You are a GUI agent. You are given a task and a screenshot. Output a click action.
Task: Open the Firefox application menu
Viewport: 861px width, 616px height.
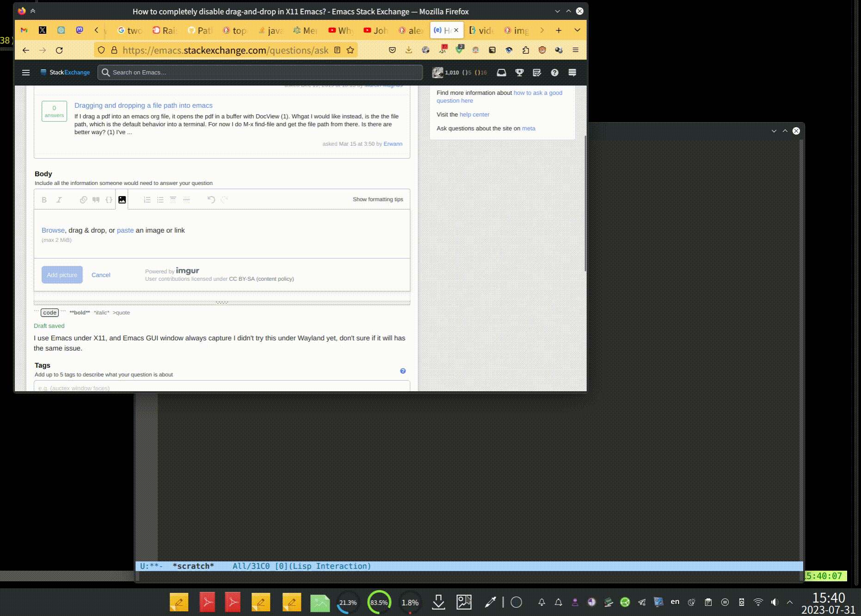click(575, 50)
